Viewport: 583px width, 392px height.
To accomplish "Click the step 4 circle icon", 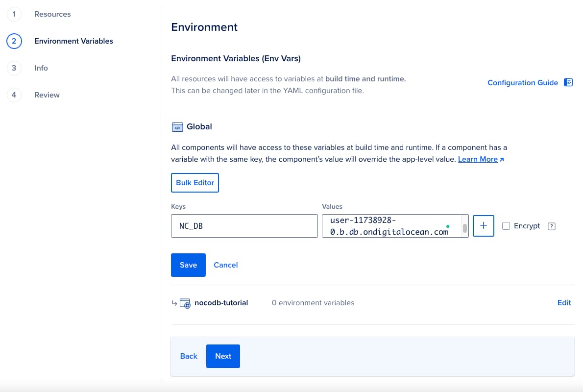I will tap(14, 95).
